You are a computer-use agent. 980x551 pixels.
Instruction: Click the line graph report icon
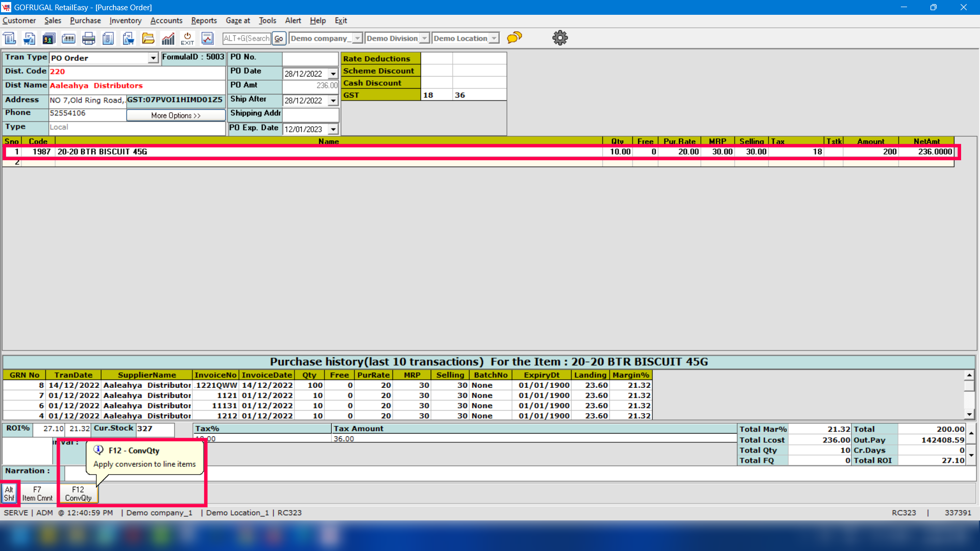click(207, 38)
